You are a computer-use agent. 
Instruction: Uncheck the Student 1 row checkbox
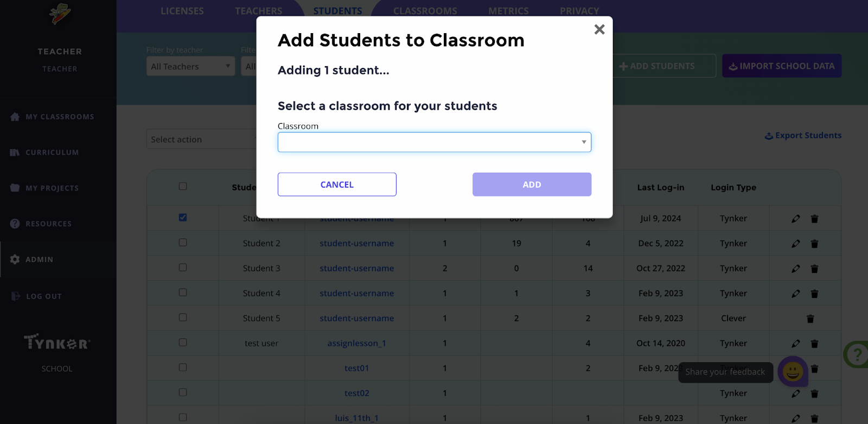pos(183,218)
